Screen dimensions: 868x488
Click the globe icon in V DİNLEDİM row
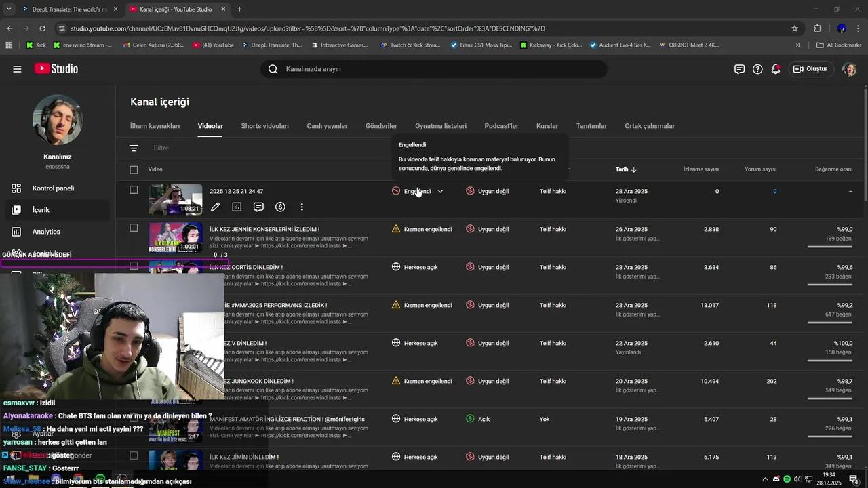pyautogui.click(x=396, y=343)
